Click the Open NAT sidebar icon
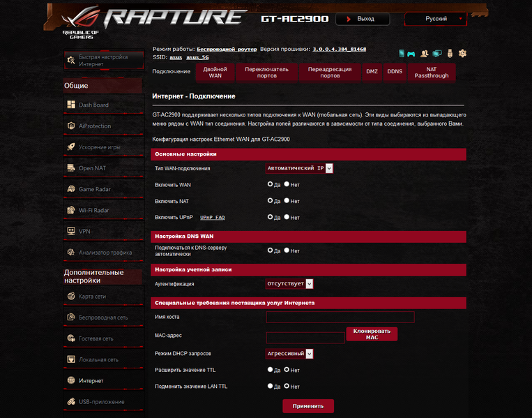The height and width of the screenshot is (418, 532). click(71, 167)
